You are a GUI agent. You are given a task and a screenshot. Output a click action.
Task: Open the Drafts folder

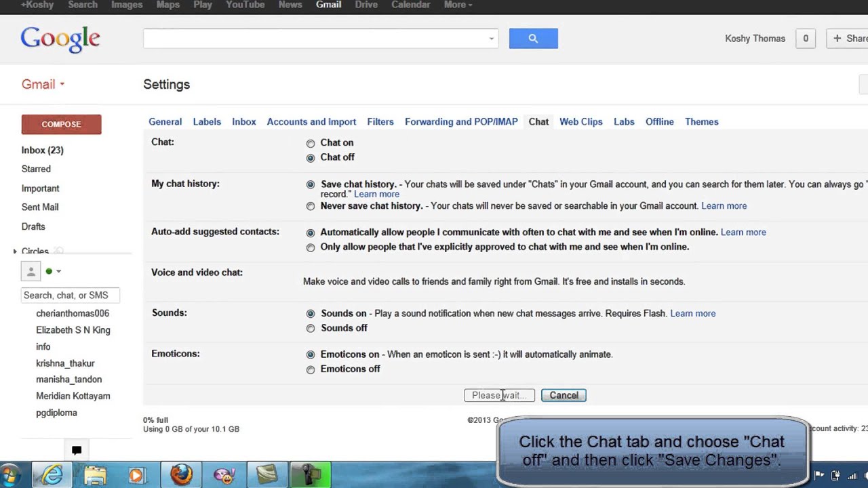pos(33,226)
